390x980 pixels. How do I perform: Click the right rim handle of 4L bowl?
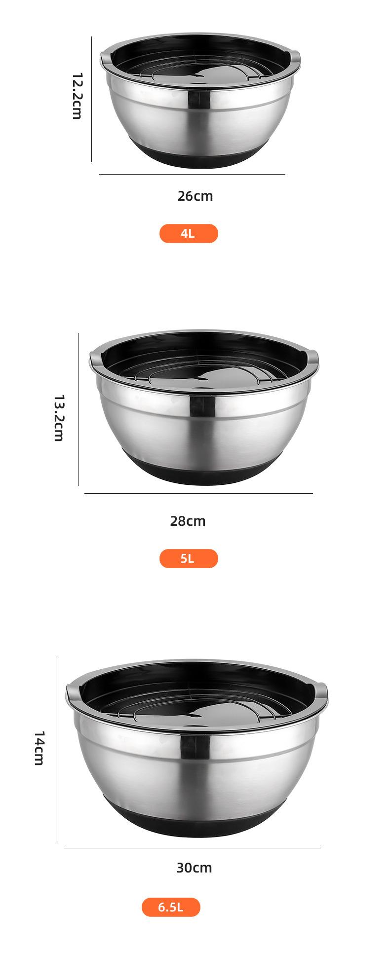click(x=295, y=58)
